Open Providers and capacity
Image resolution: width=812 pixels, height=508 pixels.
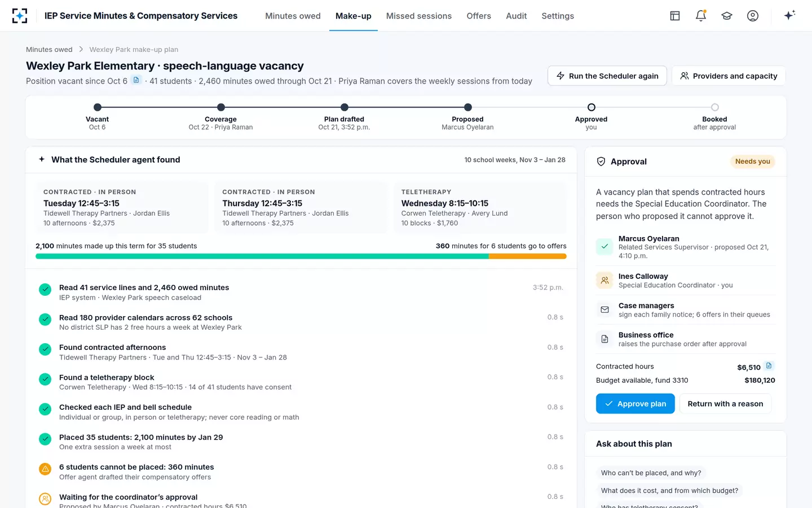pos(729,76)
